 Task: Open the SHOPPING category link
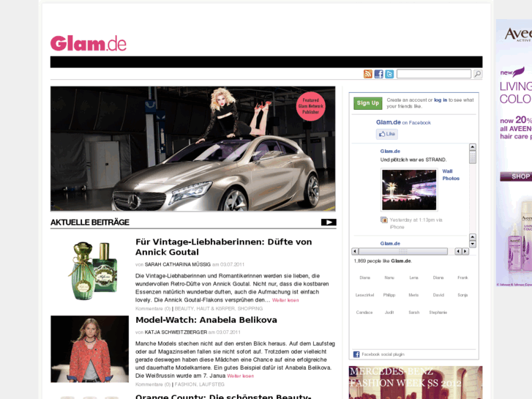point(250,309)
